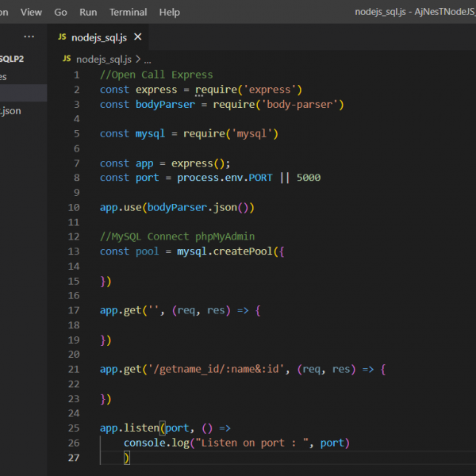Open the Help menu
Image resolution: width=476 pixels, height=476 pixels.
[169, 13]
